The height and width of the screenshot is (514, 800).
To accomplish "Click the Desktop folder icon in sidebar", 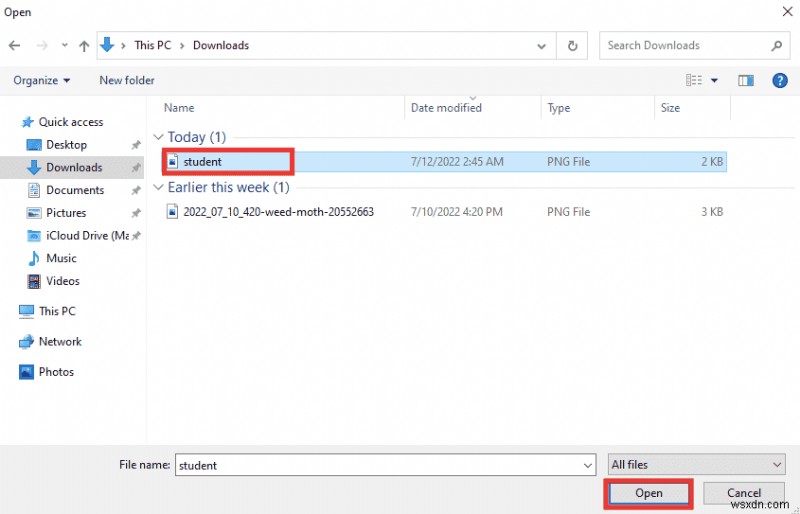I will pyautogui.click(x=34, y=145).
